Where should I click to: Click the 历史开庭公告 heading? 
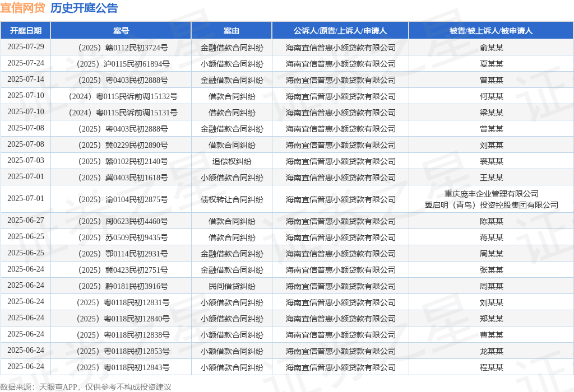84,8
